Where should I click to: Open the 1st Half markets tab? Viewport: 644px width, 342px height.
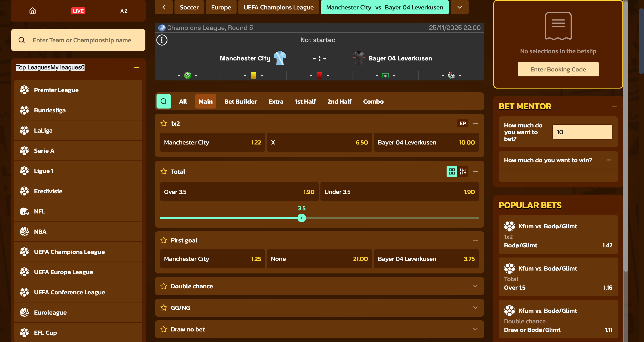coord(305,101)
